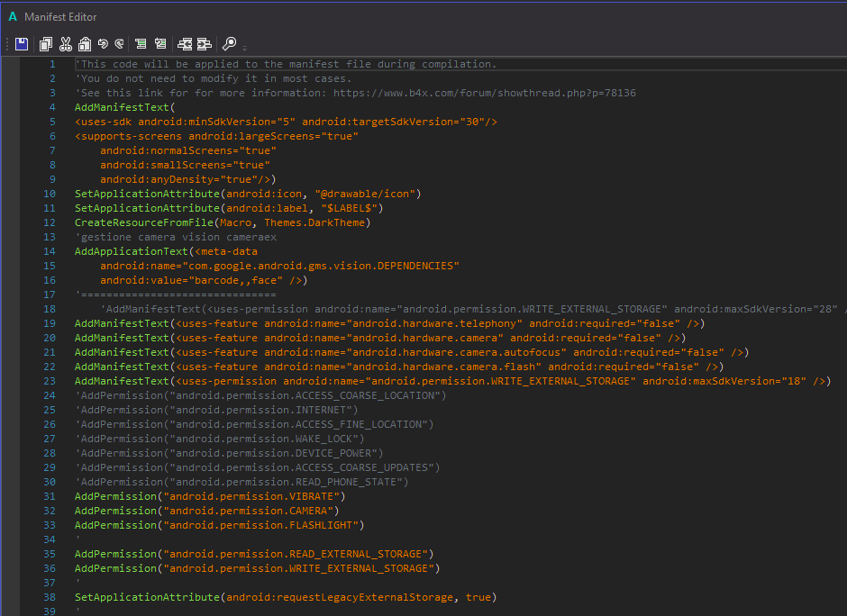The image size is (847, 616).
Task: Increase indent with the indent icon
Action: (x=205, y=43)
